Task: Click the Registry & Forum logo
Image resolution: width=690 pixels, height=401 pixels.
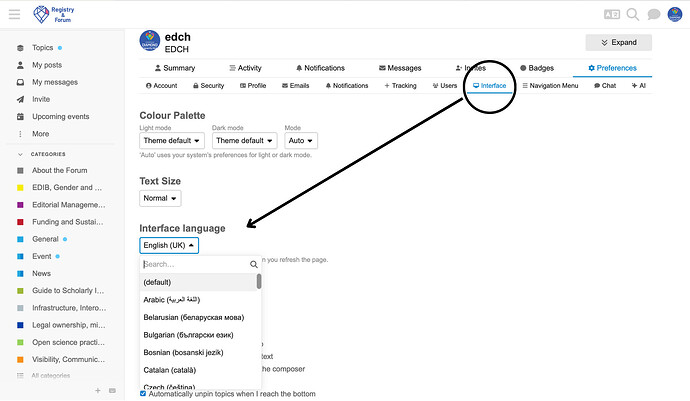Action: 54,15
